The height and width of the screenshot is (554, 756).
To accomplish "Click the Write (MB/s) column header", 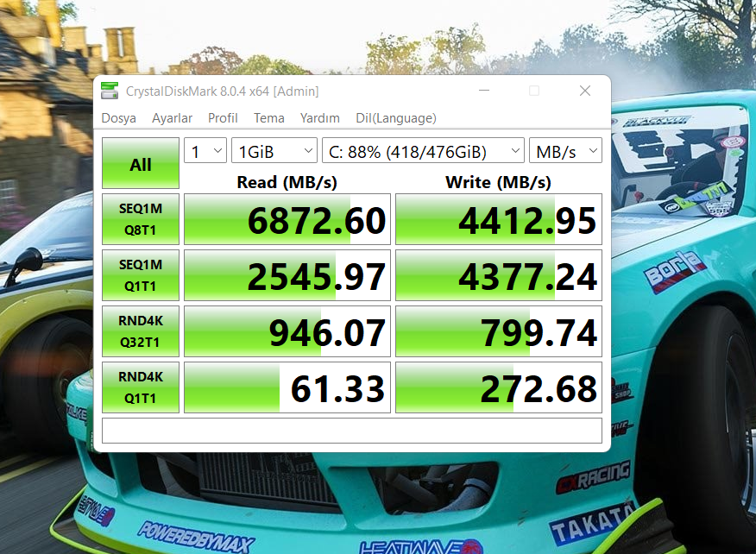I will [498, 182].
